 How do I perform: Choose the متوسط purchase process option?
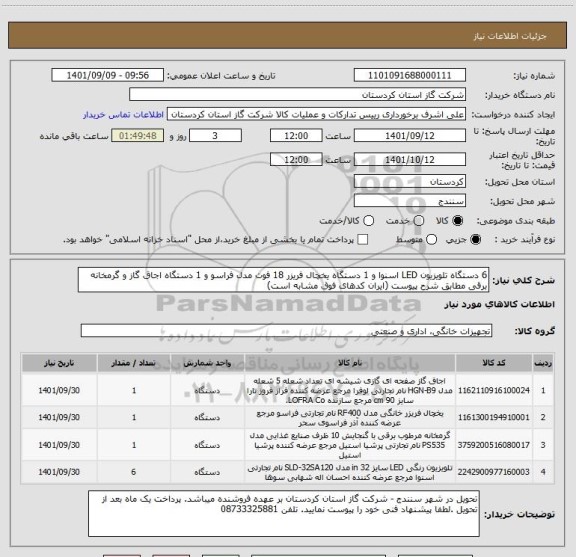431,240
